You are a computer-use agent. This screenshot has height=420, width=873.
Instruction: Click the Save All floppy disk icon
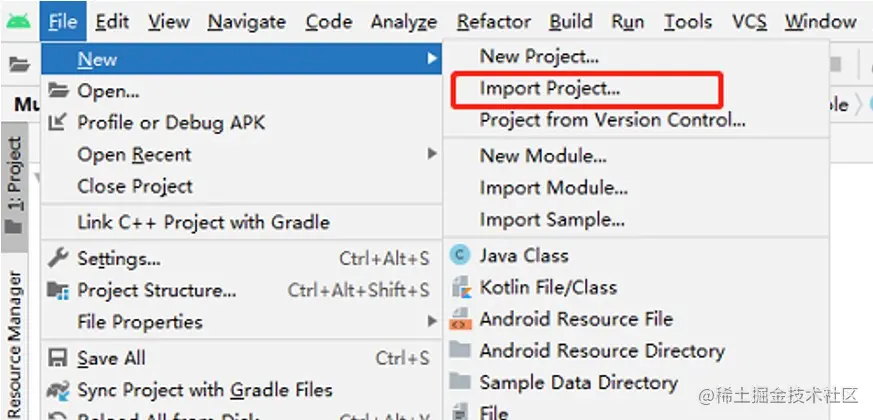(58, 357)
